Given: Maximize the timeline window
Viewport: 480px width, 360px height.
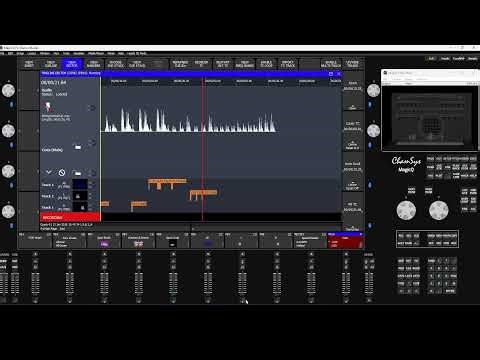Looking at the screenshot, I should pos(331,74).
